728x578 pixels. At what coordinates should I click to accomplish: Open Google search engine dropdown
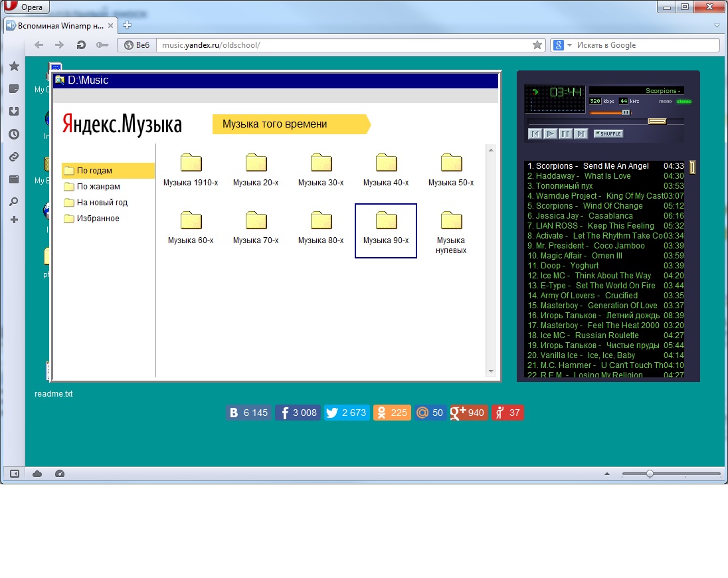(x=561, y=45)
